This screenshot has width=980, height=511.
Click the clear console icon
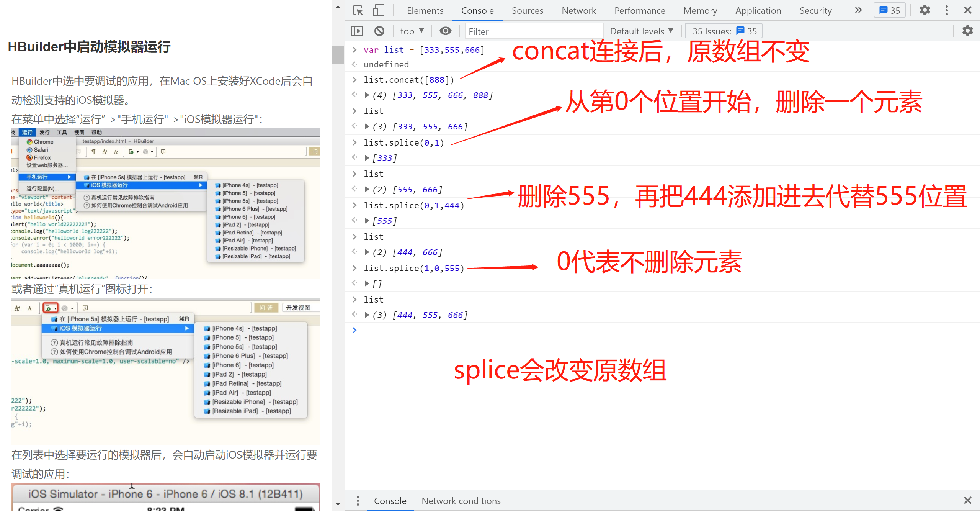click(x=379, y=31)
